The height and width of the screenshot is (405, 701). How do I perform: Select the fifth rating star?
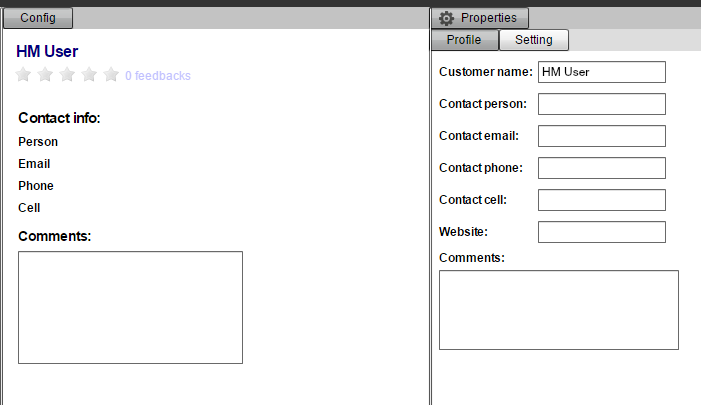(111, 75)
